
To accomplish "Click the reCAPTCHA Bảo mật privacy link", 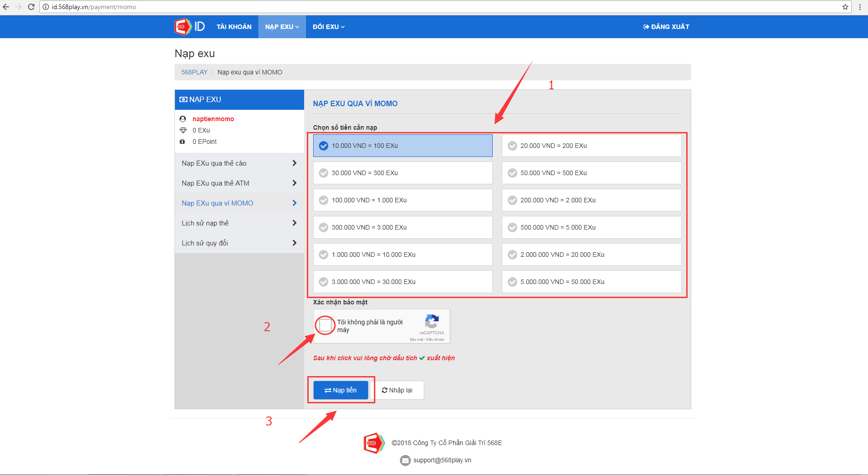I will coord(416,339).
